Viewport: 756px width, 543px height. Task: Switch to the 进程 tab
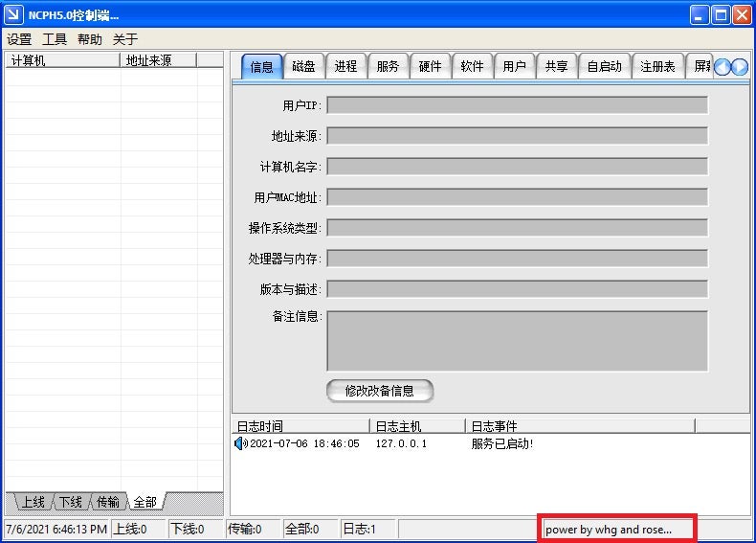345,66
